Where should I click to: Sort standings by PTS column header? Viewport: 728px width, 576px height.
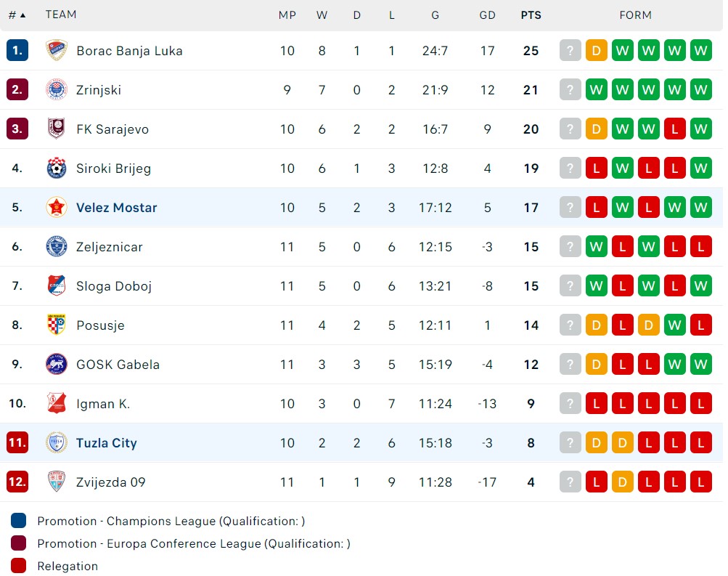531,15
